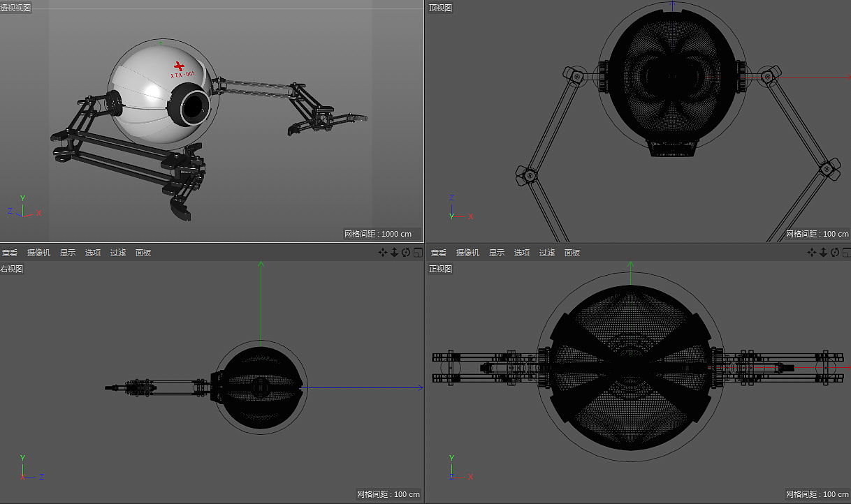Open 过滤 menu in right view panel
This screenshot has height=504, width=851.
pyautogui.click(x=118, y=253)
